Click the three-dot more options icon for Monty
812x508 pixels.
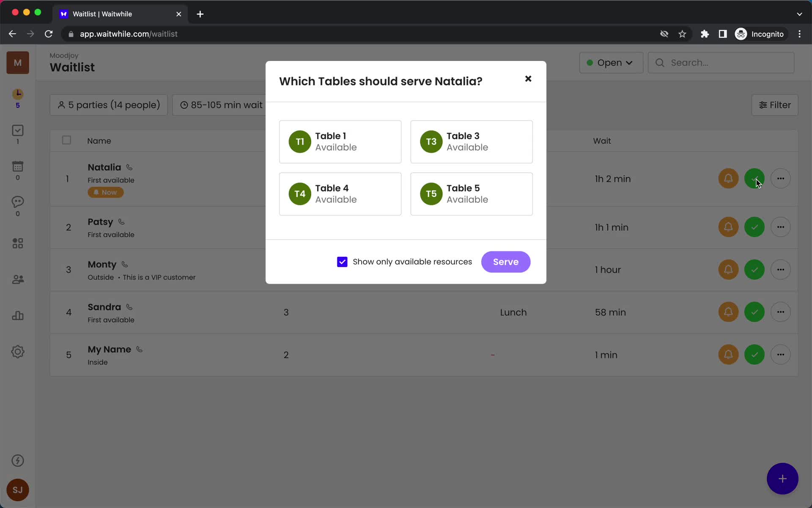pos(780,269)
